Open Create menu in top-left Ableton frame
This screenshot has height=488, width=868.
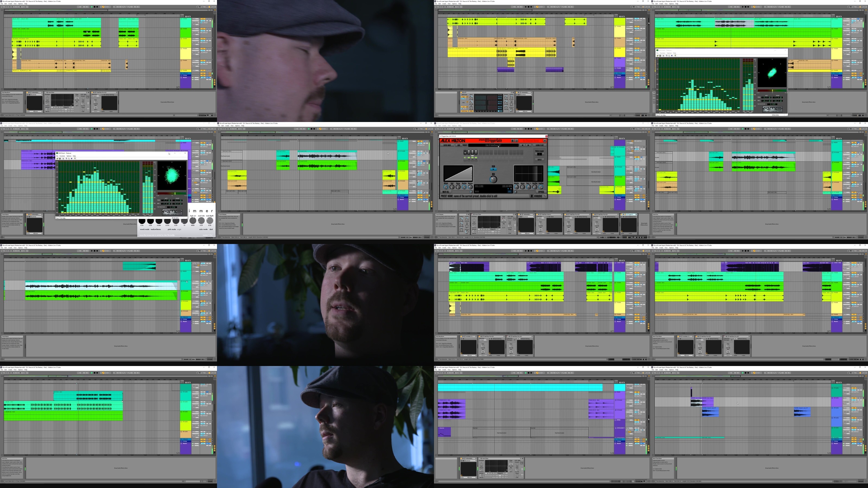[10, 4]
